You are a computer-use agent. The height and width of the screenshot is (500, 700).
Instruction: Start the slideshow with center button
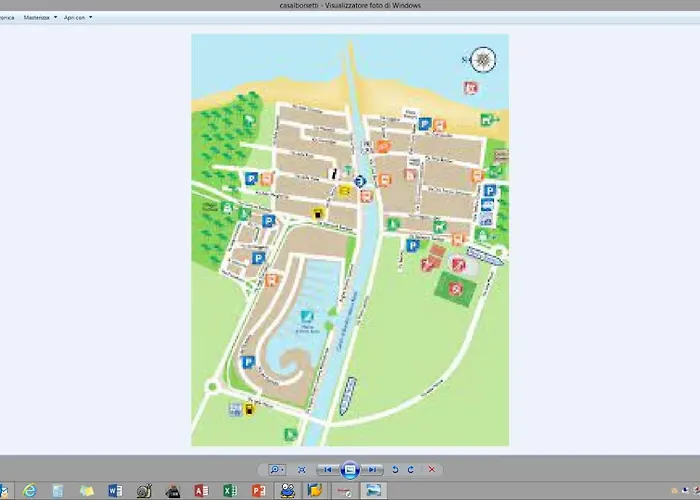point(349,469)
